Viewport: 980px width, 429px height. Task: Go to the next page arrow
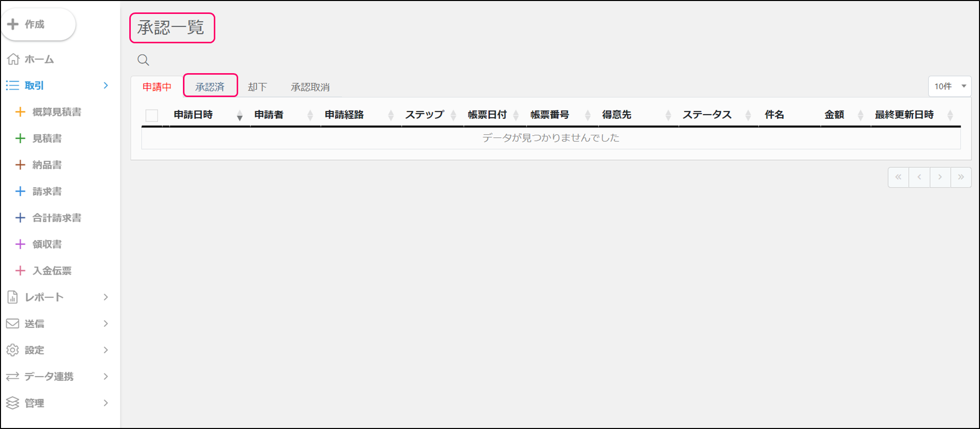(x=940, y=177)
